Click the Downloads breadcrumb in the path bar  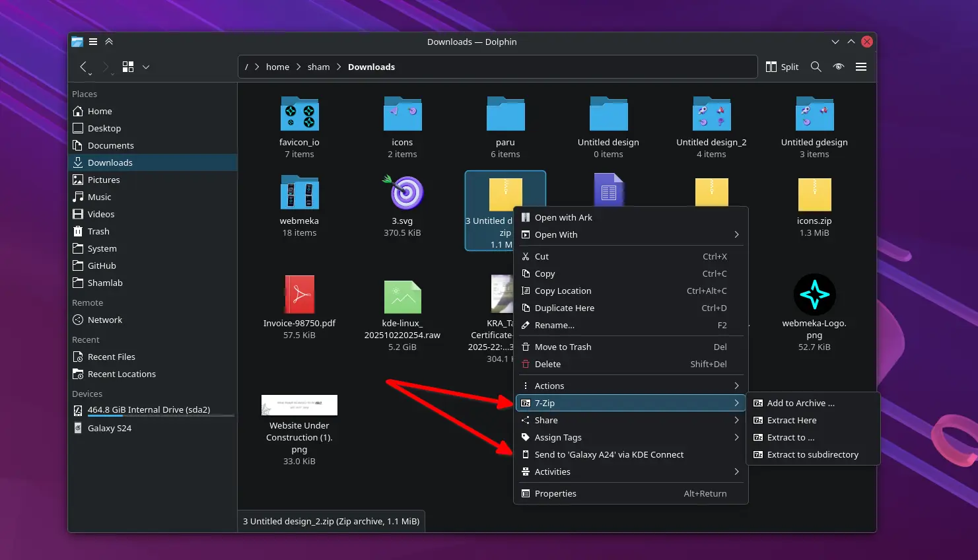point(371,67)
